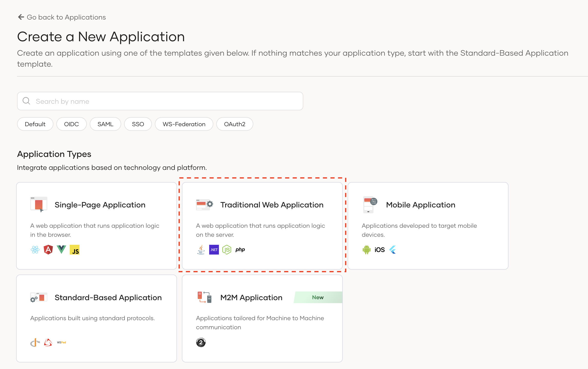The width and height of the screenshot is (588, 369).
Task: Select Single-Page Application title
Action: pyautogui.click(x=100, y=205)
